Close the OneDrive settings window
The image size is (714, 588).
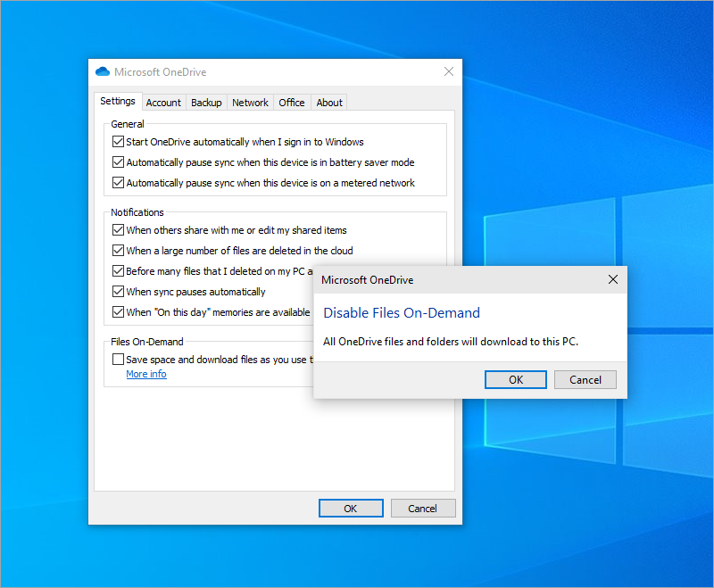tap(449, 71)
